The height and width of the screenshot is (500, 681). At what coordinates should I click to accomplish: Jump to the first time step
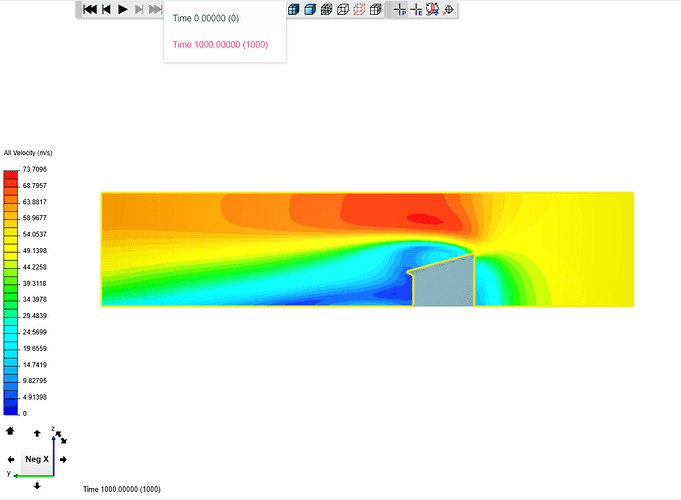pyautogui.click(x=90, y=9)
